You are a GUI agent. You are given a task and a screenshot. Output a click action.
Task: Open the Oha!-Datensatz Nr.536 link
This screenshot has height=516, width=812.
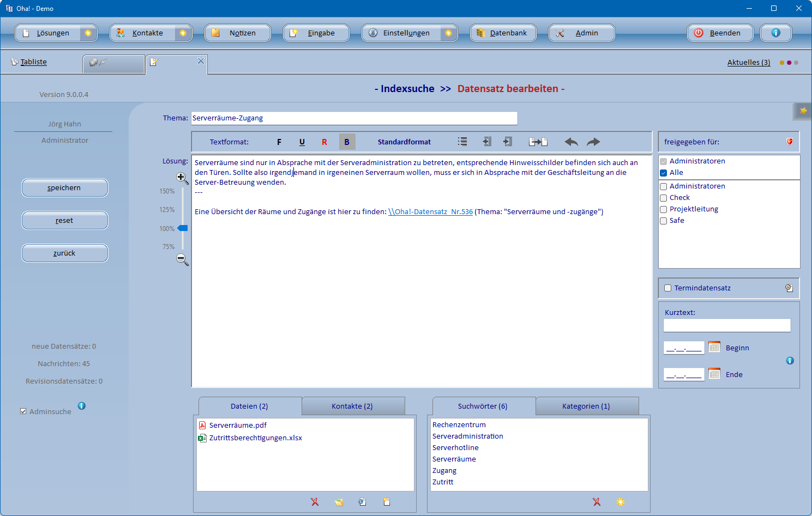[x=430, y=212]
